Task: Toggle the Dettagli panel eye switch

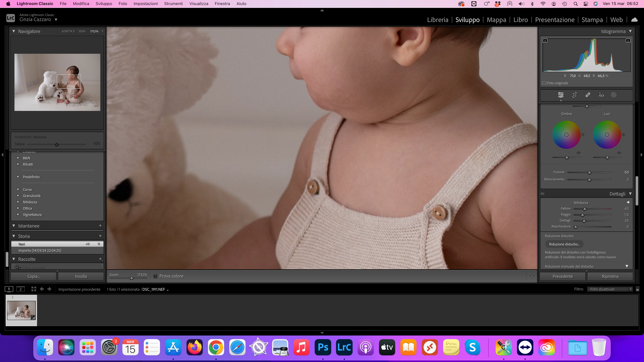Action: [x=542, y=194]
